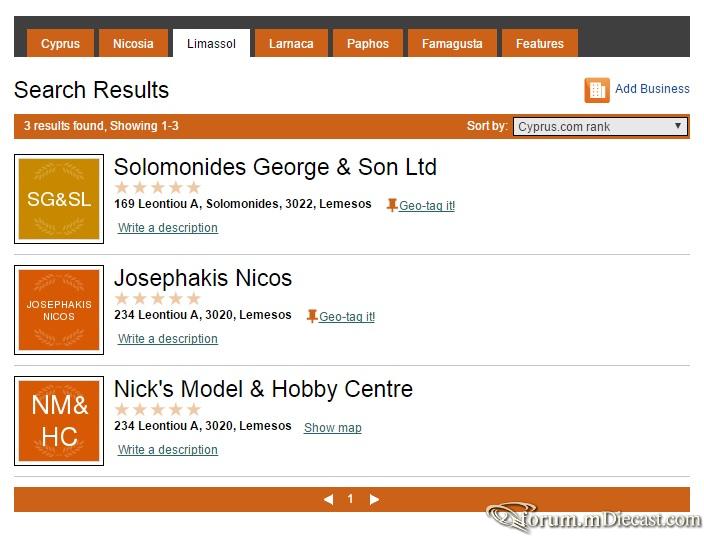Select page 1 in the pagination bar

350,499
